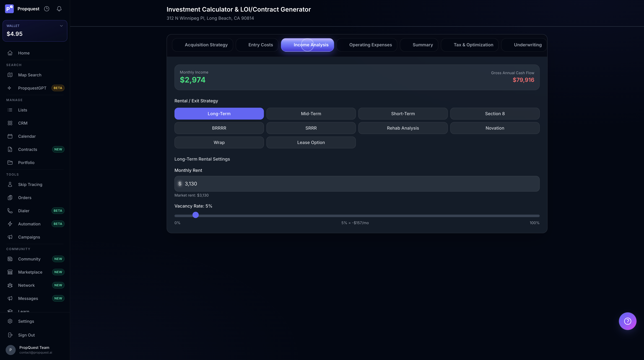Open the Campaigns page link

click(35, 237)
